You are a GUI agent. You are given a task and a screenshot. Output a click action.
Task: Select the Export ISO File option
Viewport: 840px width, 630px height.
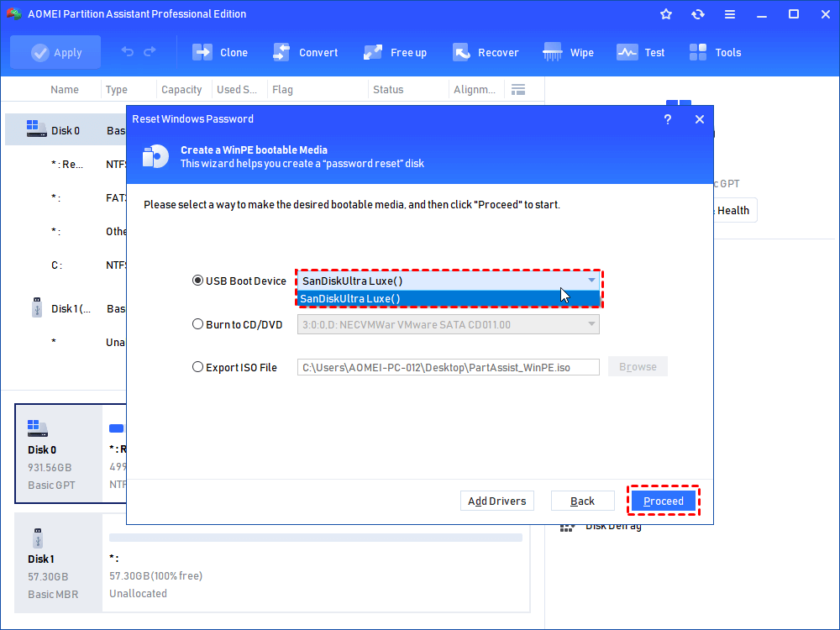[x=198, y=367]
